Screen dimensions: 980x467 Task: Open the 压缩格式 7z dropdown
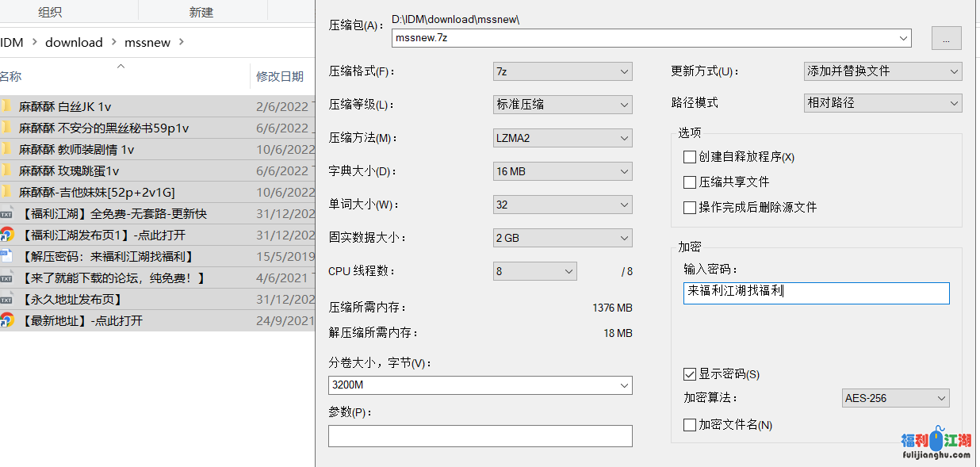click(562, 71)
